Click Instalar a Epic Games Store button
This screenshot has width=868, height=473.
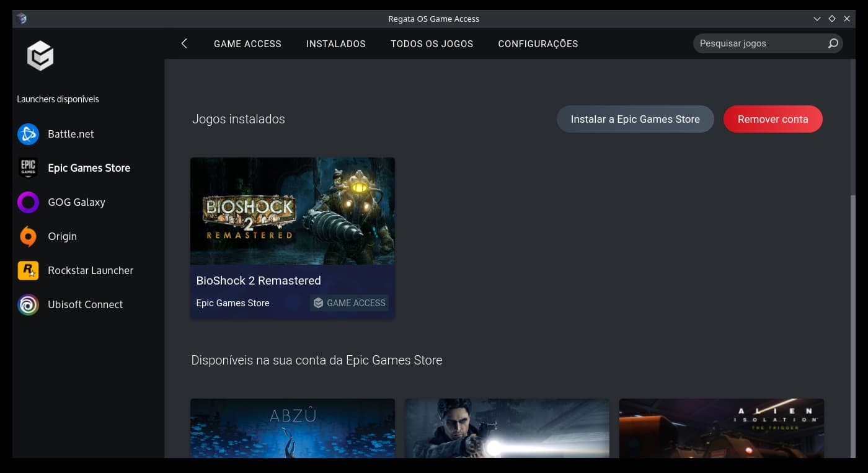(x=635, y=119)
